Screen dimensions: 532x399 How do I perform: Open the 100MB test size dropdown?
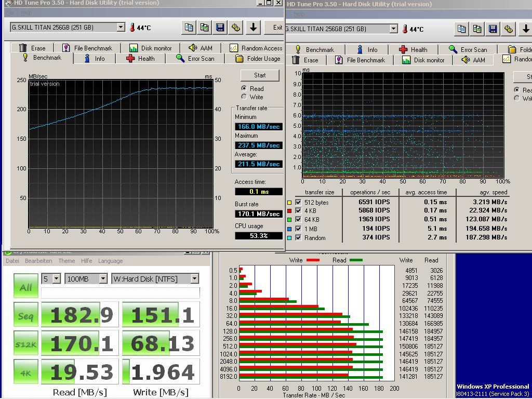(x=103, y=279)
